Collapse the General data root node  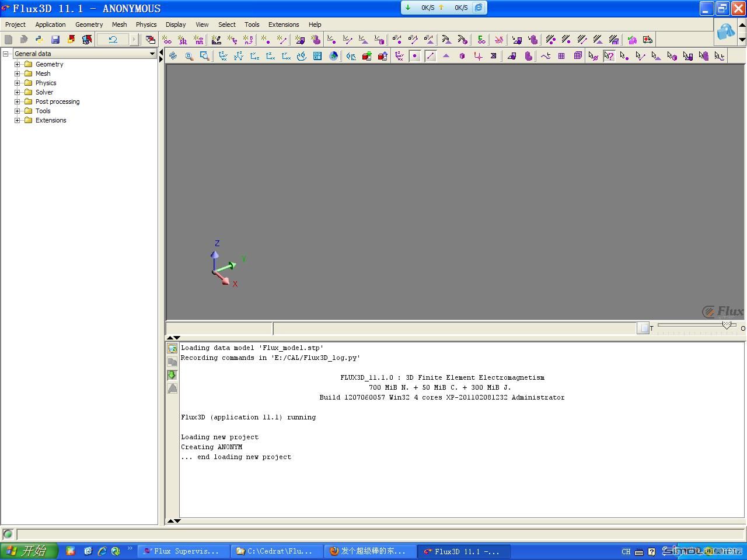click(x=6, y=54)
